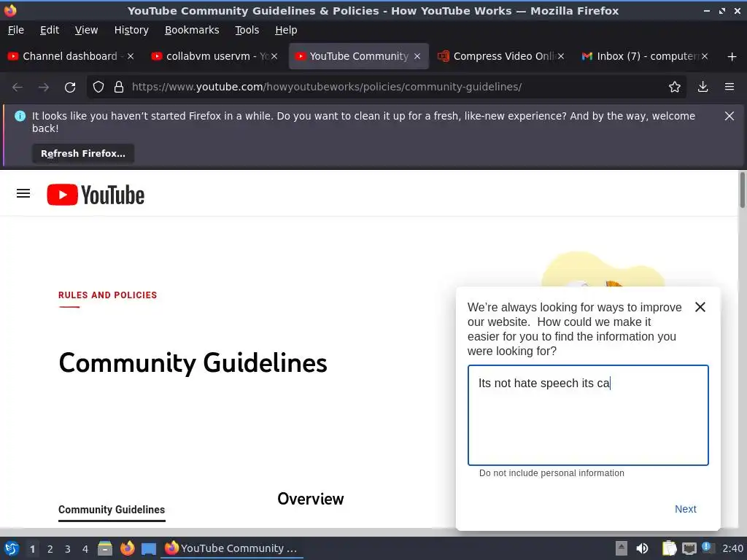Launch Firefox from the taskbar quick launcher
The width and height of the screenshot is (747, 560).
pos(127,548)
